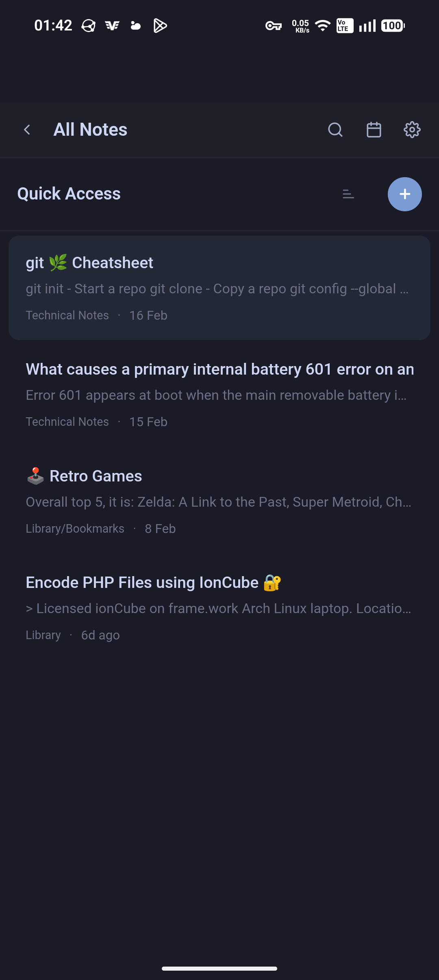The image size is (439, 980).
Task: Tap the Wi-Fi icon in the status bar
Action: pos(322,26)
